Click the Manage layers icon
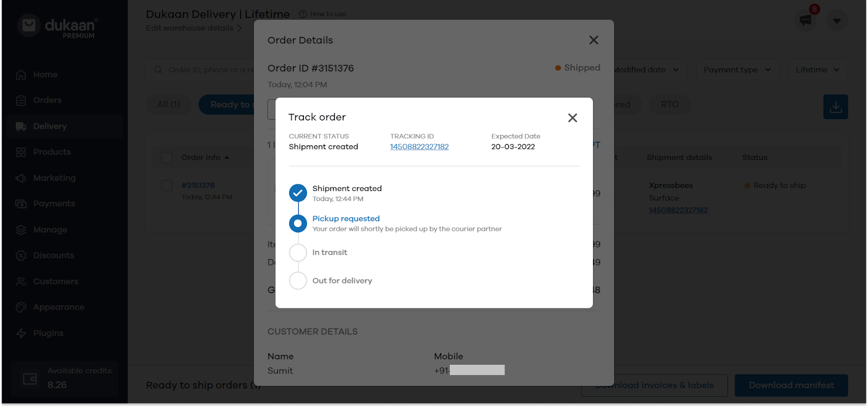Viewport: 868px width, 407px height. [21, 230]
